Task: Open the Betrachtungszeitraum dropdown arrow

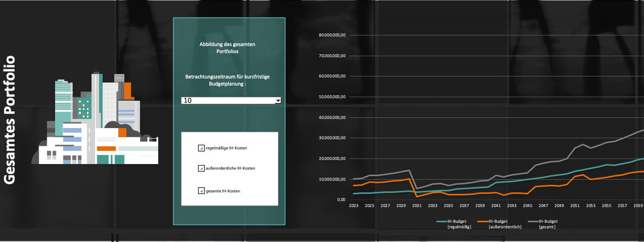Action: [277, 101]
